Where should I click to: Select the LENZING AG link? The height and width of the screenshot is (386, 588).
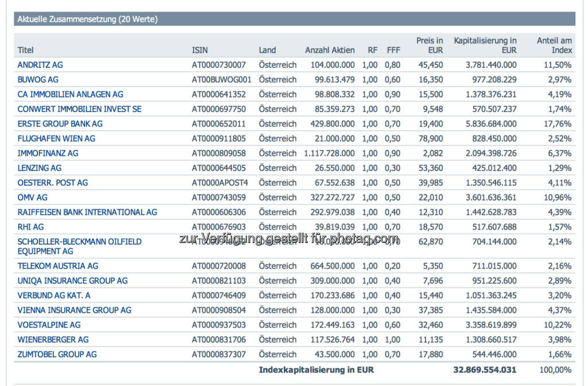(39, 168)
